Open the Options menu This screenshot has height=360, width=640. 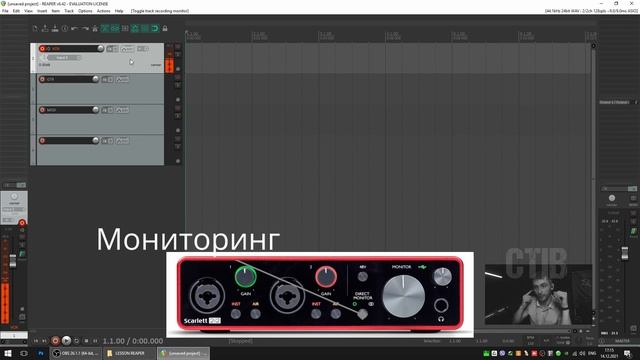tap(85, 11)
